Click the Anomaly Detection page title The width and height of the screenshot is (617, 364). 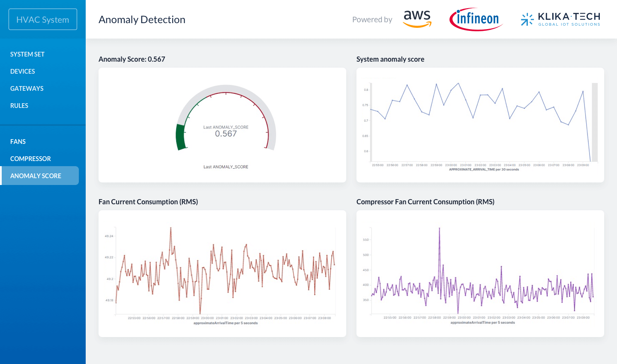142,20
